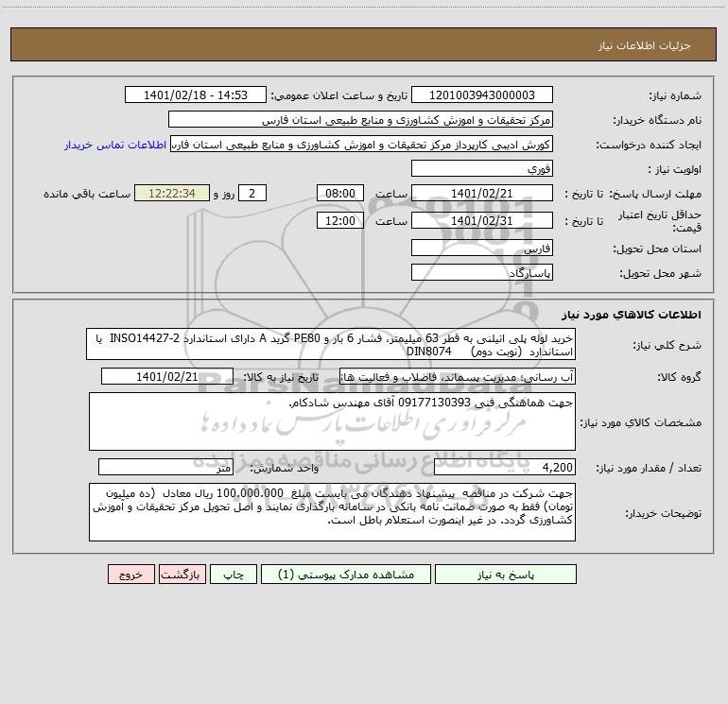Click the پاسخ به نیاز button
Image resolution: width=728 pixels, height=704 pixels.
[506, 575]
